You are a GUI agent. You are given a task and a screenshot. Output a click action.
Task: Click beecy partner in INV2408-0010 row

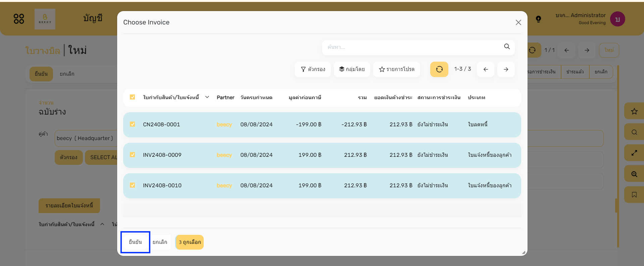[x=224, y=186]
